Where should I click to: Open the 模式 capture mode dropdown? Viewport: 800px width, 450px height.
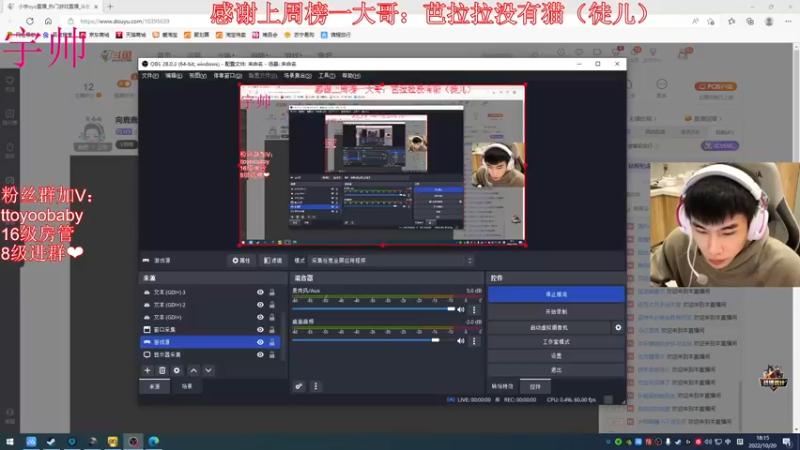[x=391, y=261]
